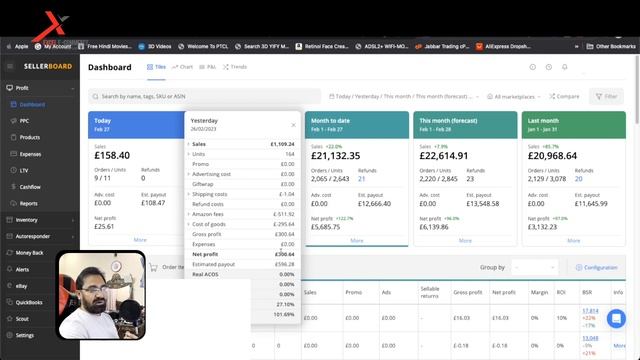The image size is (640, 360).
Task: Open table Configuration settings
Action: 596,267
